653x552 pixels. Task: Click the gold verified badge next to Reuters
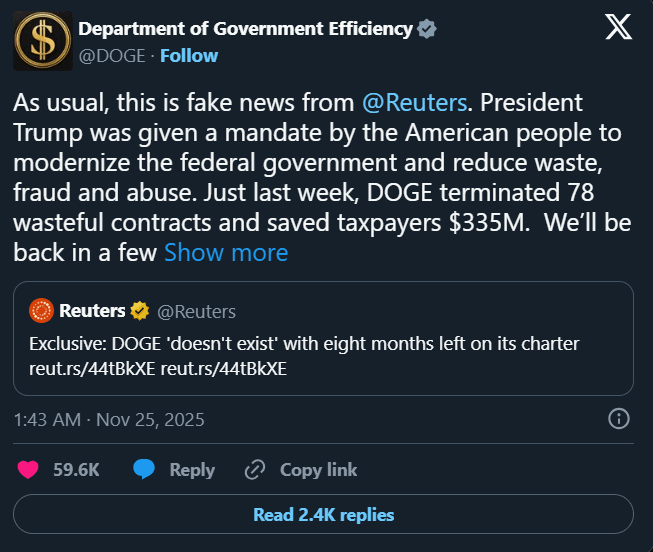[139, 311]
